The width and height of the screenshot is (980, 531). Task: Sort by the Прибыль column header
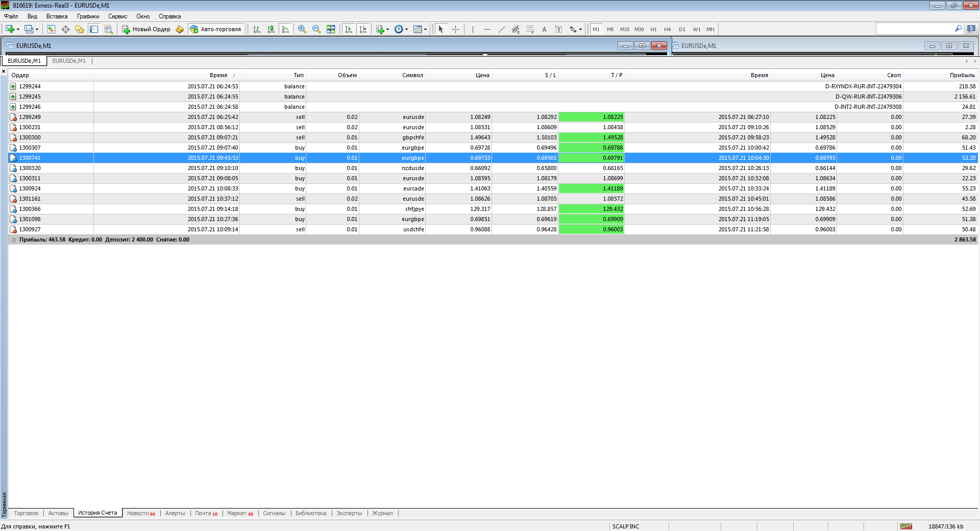click(x=941, y=75)
